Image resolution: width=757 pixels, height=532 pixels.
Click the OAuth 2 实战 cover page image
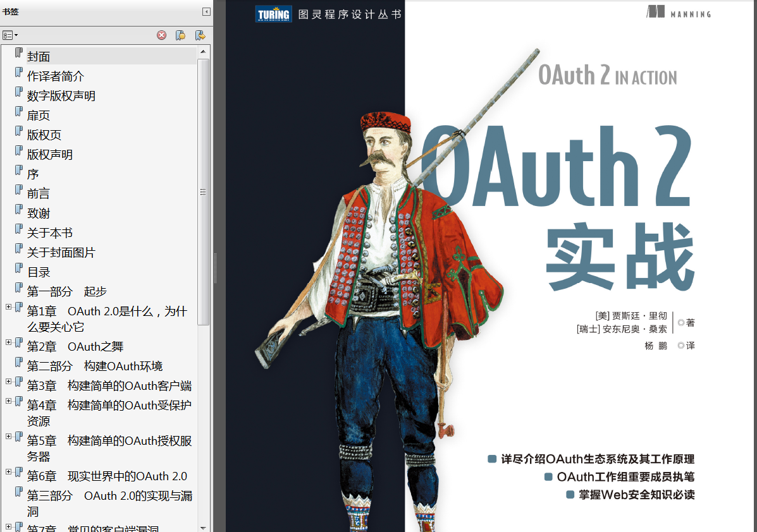pyautogui.click(x=491, y=266)
